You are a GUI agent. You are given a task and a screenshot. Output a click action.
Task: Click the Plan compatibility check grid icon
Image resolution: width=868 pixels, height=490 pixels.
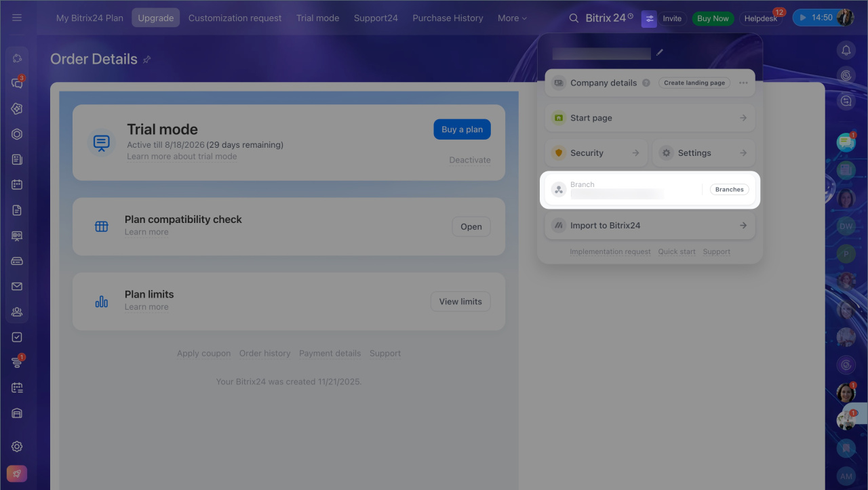tap(102, 226)
